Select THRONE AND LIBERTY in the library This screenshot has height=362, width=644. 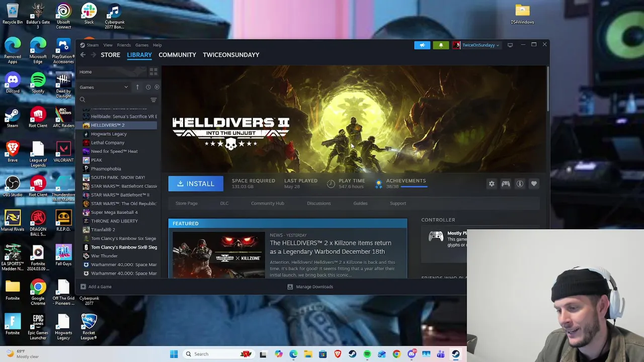114,221
